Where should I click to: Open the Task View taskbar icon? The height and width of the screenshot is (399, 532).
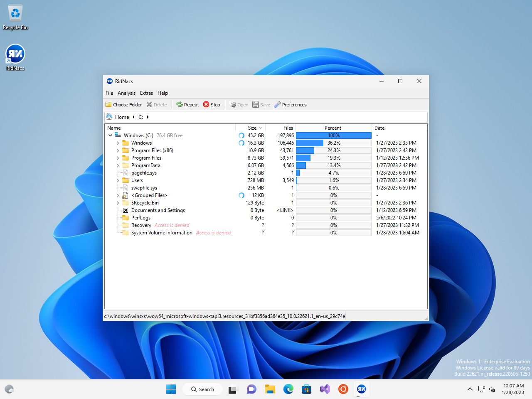pos(233,389)
